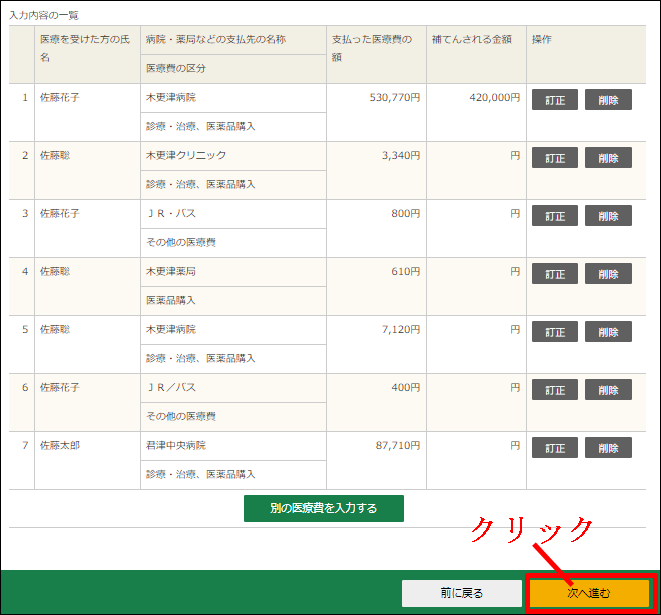Screen dimensions: 661x615
Task: Click the 医療費の区分 header cell
Action: (x=233, y=69)
